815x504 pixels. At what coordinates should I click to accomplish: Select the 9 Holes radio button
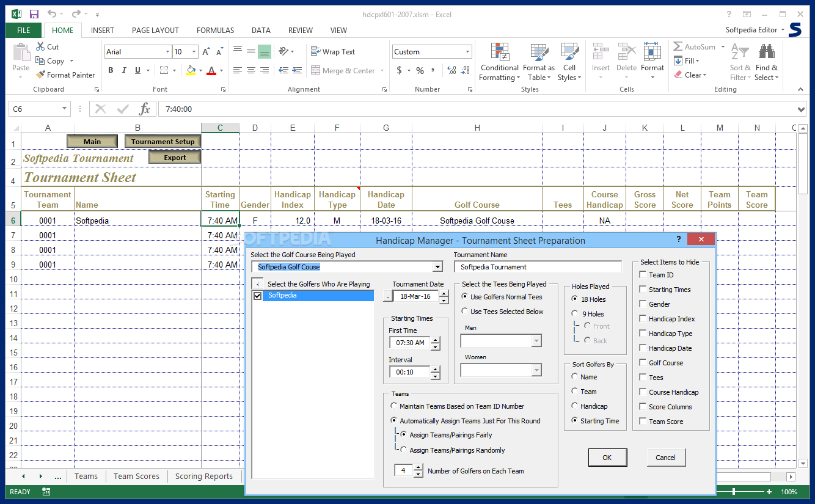(575, 314)
